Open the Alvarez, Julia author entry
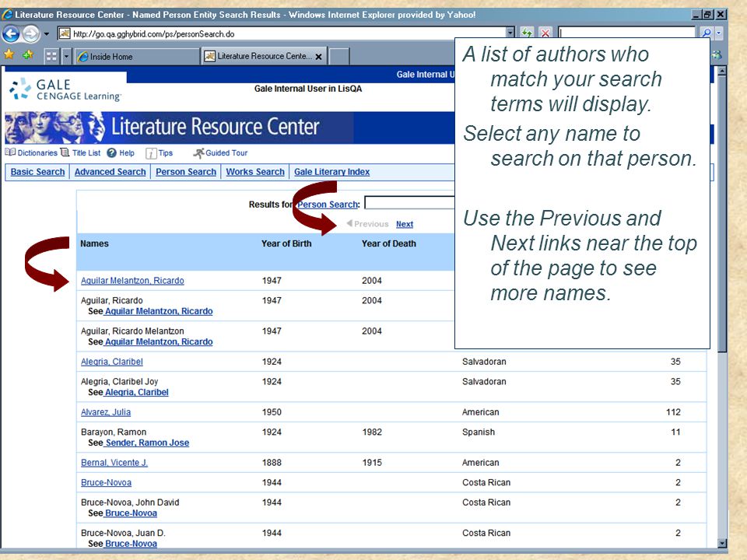 pyautogui.click(x=106, y=412)
